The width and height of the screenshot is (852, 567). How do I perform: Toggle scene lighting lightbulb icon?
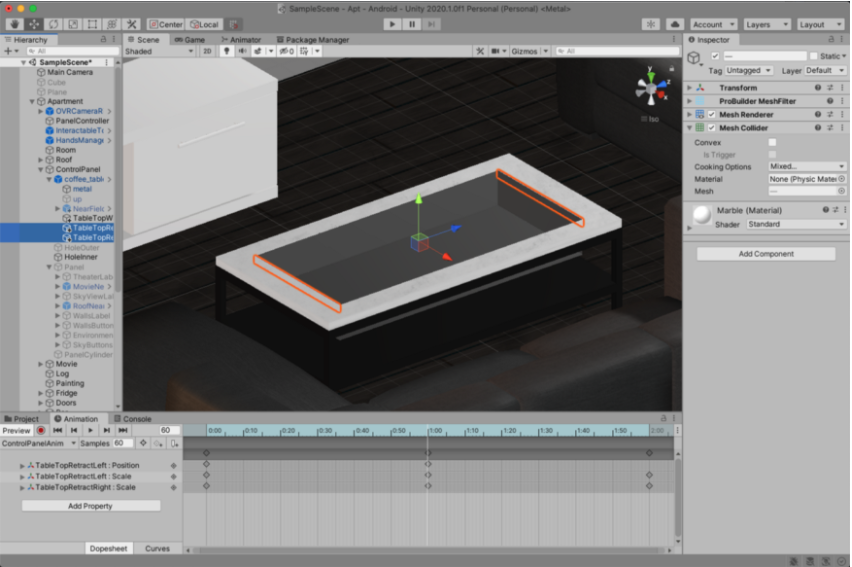pyautogui.click(x=226, y=51)
